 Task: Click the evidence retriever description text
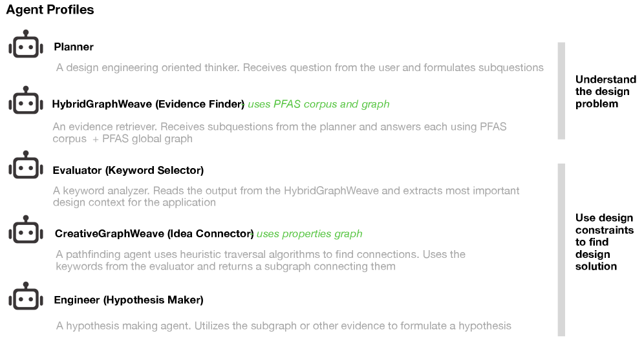pos(279,133)
